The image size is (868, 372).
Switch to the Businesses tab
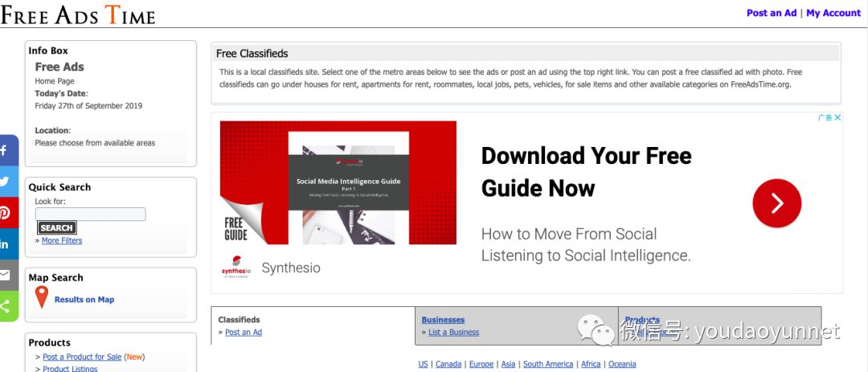pyautogui.click(x=443, y=320)
